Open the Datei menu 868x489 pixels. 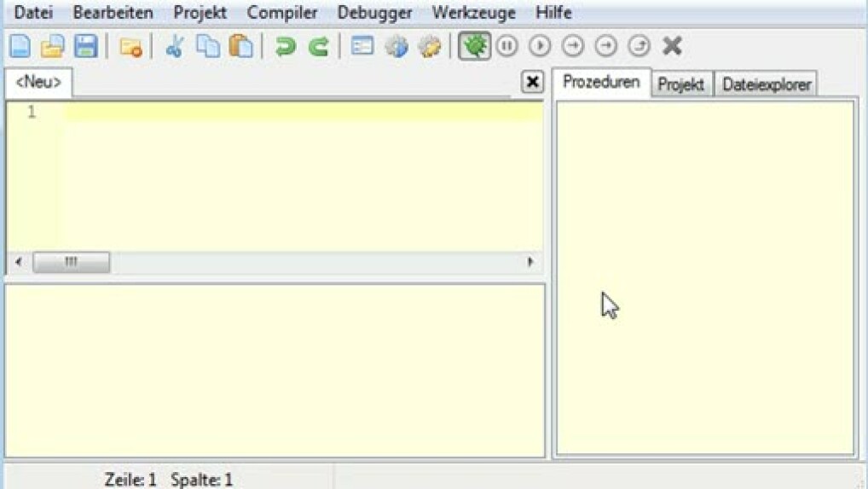point(33,14)
